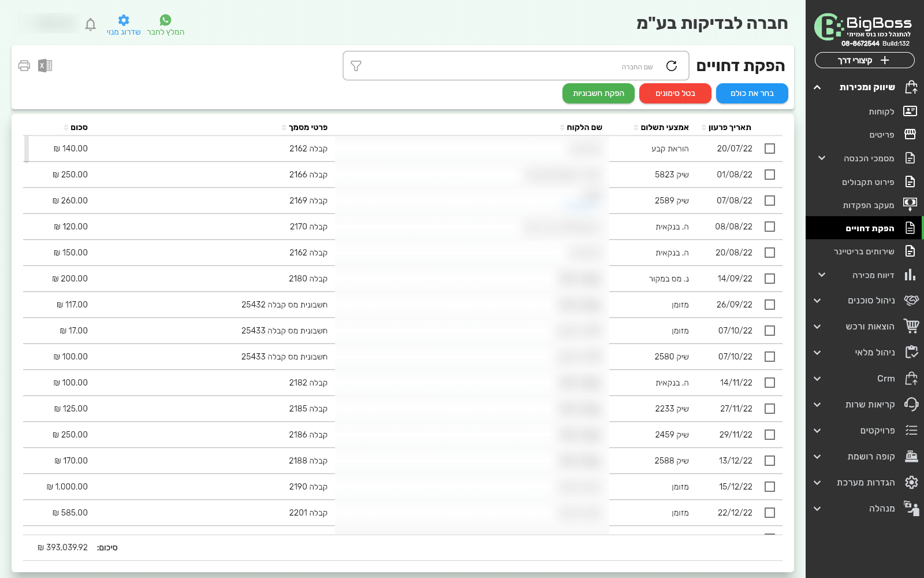Expand the הגדרות מערכת menu
924x578 pixels.
[817, 483]
